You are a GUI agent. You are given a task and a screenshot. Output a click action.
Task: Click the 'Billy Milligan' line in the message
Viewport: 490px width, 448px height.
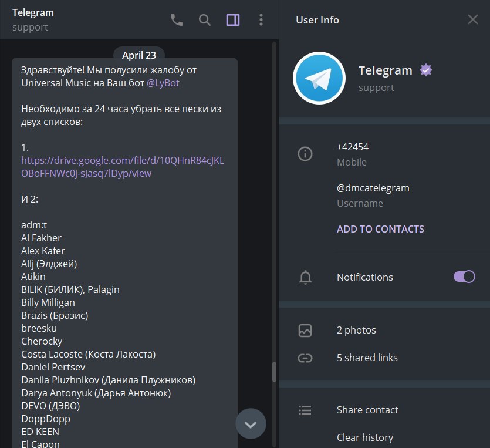(48, 302)
